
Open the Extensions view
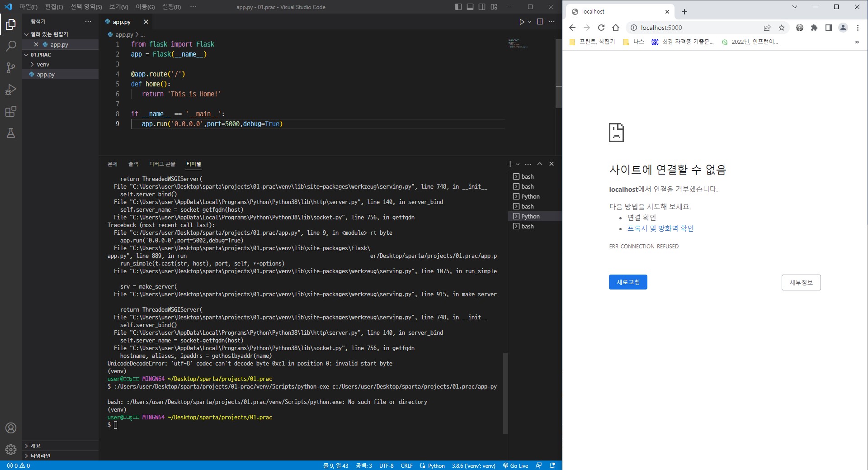tap(11, 111)
